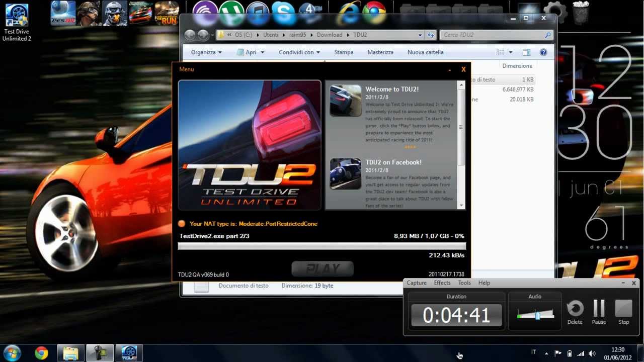Click the Explorer forward navigation arrow

(x=203, y=35)
